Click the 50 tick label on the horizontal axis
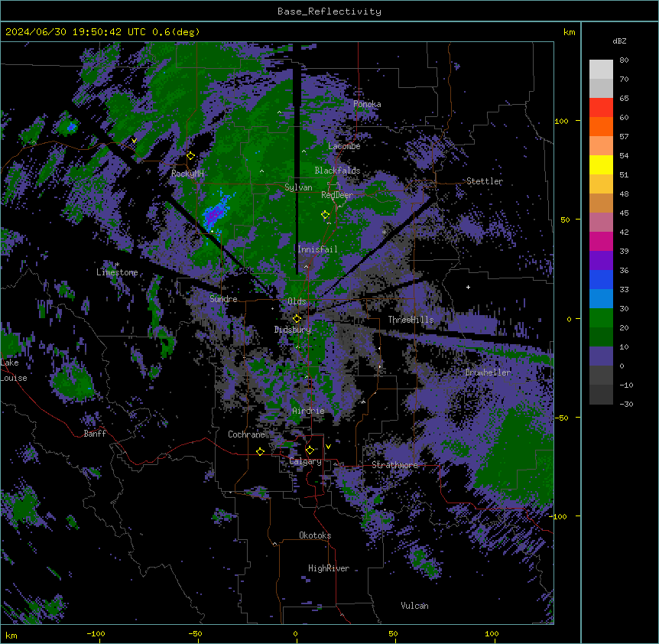The height and width of the screenshot is (644, 659). click(393, 633)
